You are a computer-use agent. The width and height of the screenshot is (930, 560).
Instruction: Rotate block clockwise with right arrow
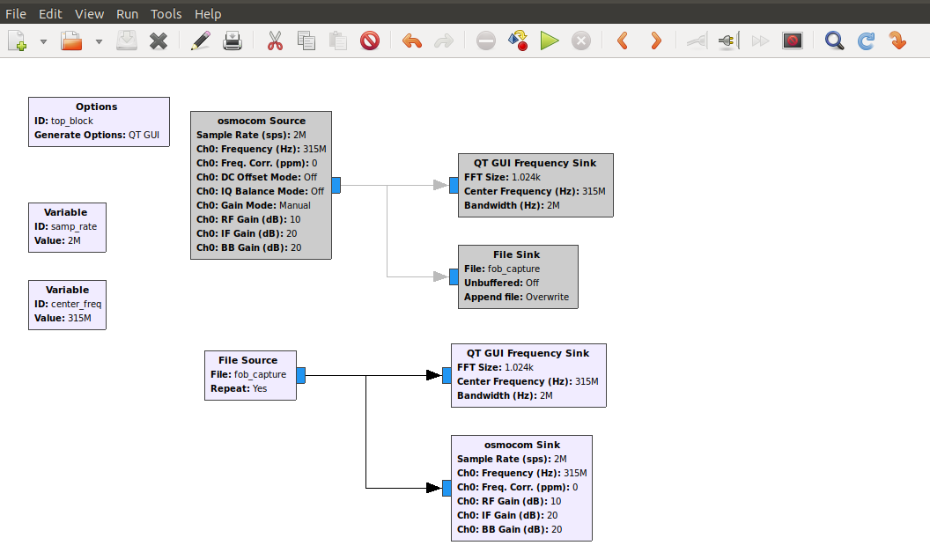tap(655, 41)
